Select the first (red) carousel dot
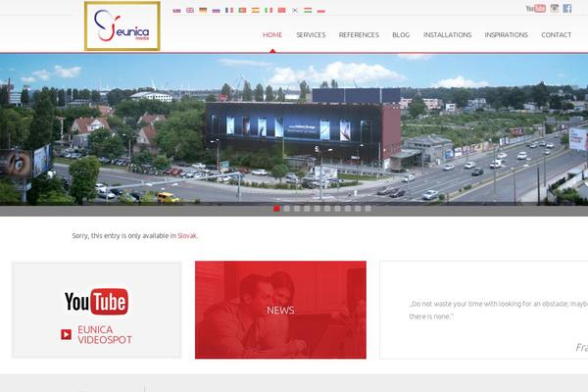The width and height of the screenshot is (588, 392). (276, 209)
